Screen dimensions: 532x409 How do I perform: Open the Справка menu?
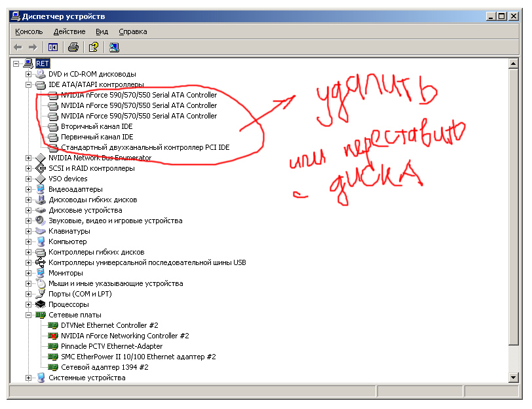pos(133,31)
